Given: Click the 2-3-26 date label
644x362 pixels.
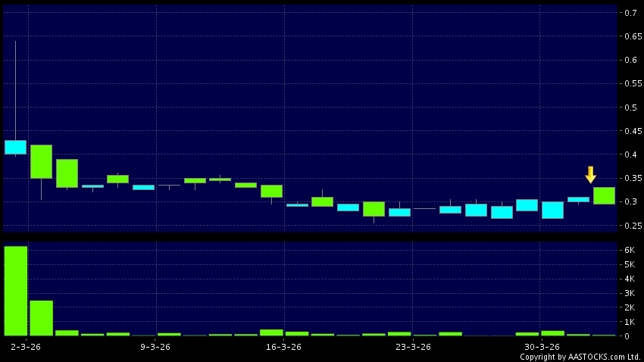Looking at the screenshot, I should [27, 347].
